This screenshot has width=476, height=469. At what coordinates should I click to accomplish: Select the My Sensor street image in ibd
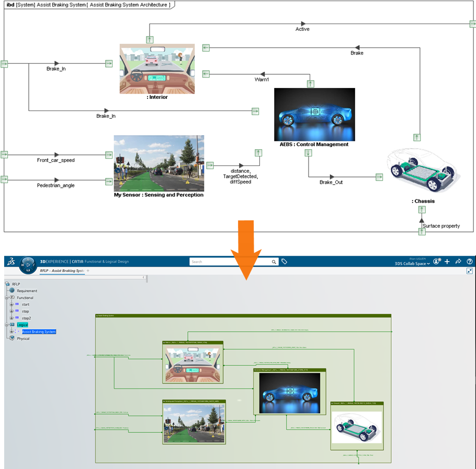click(x=159, y=163)
